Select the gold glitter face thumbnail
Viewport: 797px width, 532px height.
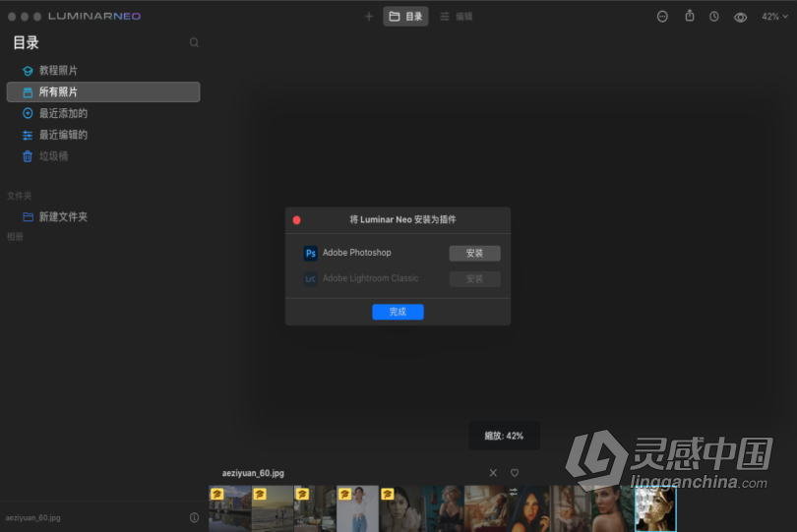(x=655, y=508)
